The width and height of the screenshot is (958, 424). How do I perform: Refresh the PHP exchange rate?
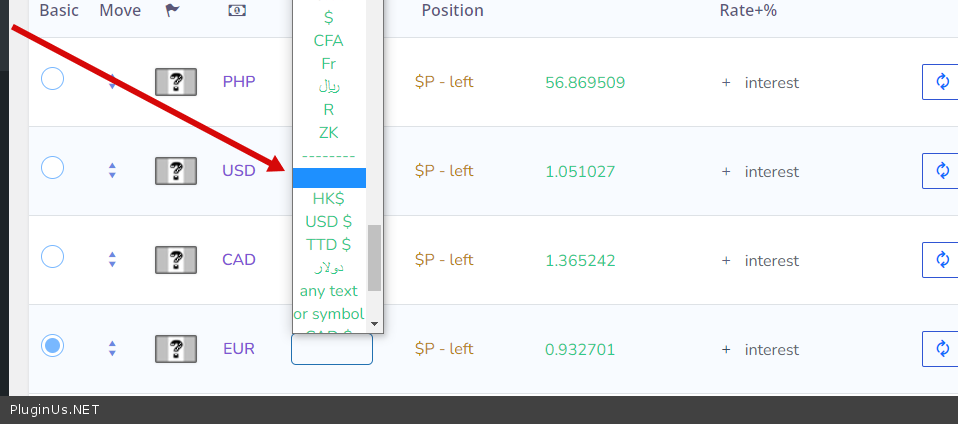(941, 82)
